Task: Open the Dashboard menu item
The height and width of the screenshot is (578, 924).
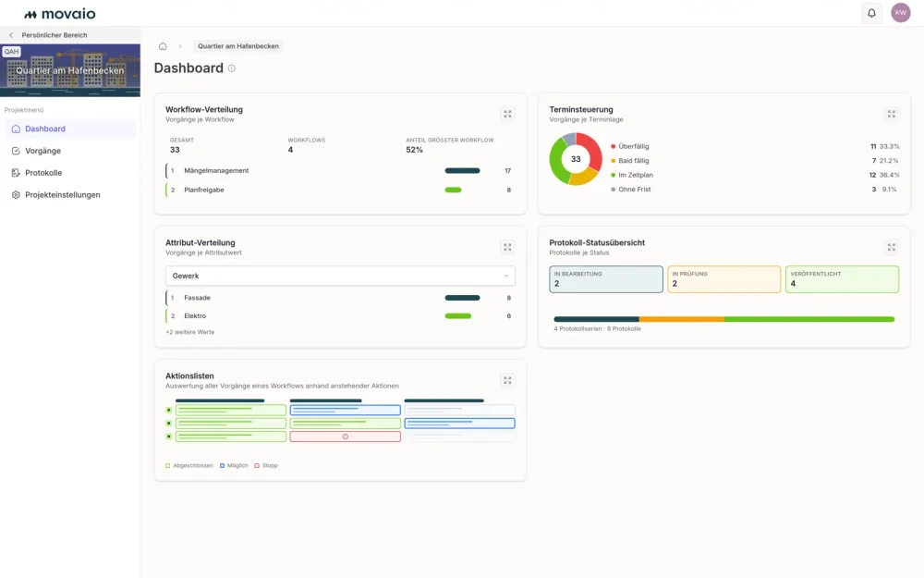Action: click(71, 129)
